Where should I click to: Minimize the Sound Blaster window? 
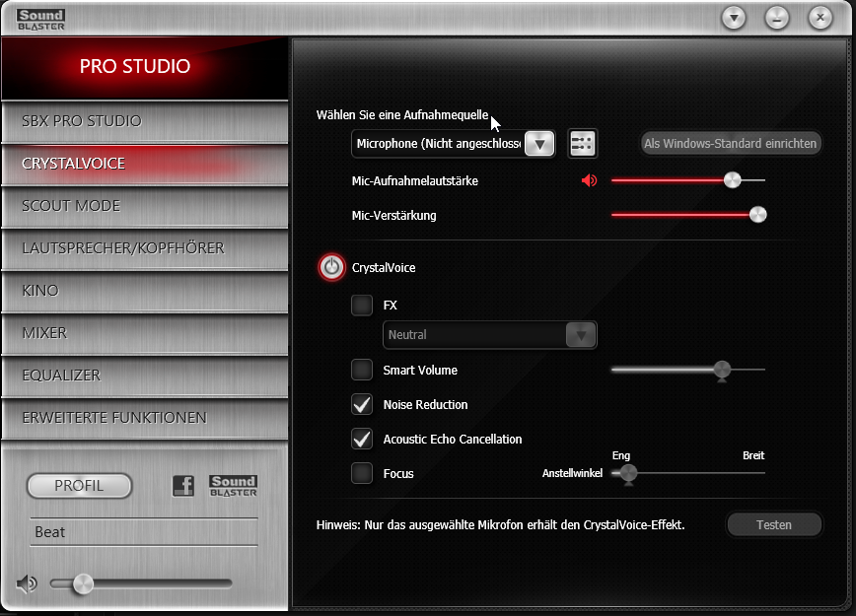777,18
